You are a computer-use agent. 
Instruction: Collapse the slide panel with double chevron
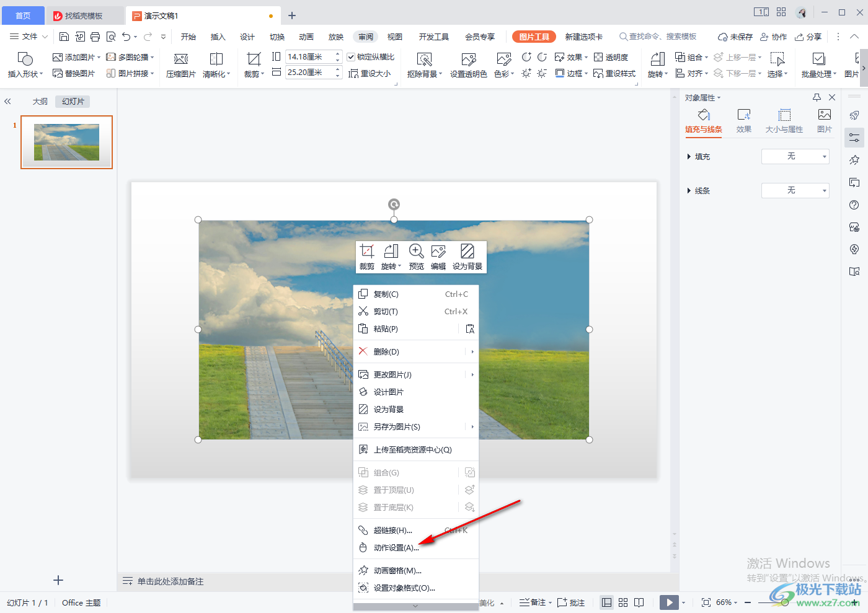tap(7, 101)
